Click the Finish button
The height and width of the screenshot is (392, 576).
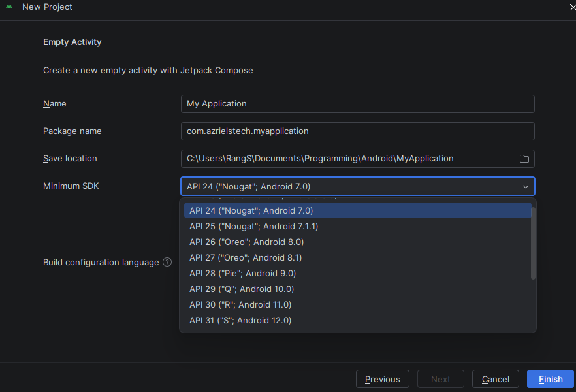[x=551, y=379]
